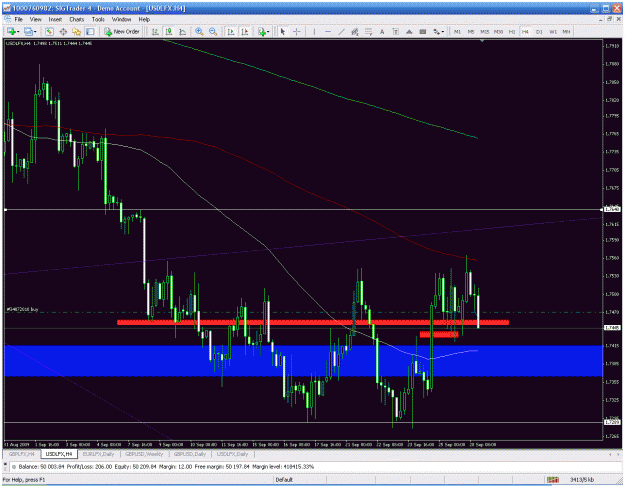Open the Window menu

121,19
